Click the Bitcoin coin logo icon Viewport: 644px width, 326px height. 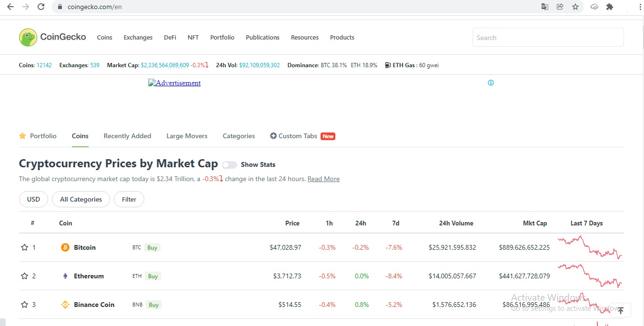[x=65, y=247]
